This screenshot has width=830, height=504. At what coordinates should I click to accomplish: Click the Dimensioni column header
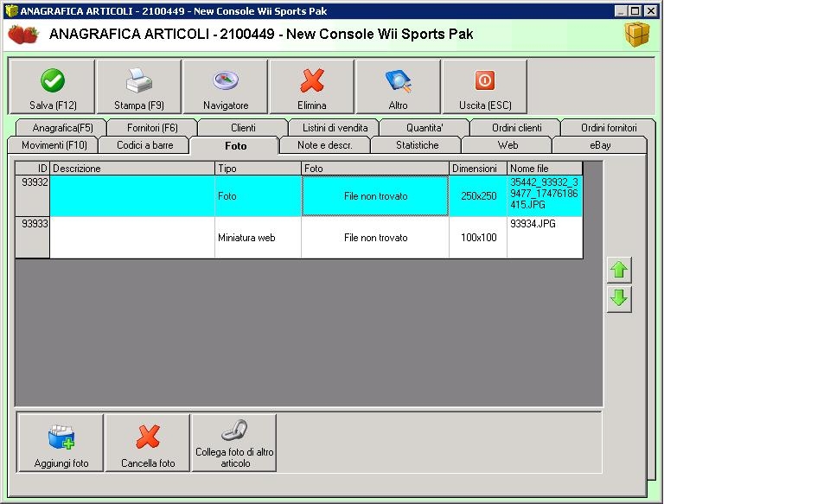[478, 169]
